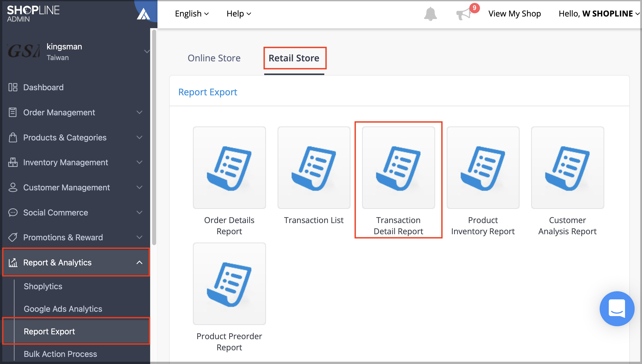Click the Social Commerce chat icon

[x=13, y=212]
